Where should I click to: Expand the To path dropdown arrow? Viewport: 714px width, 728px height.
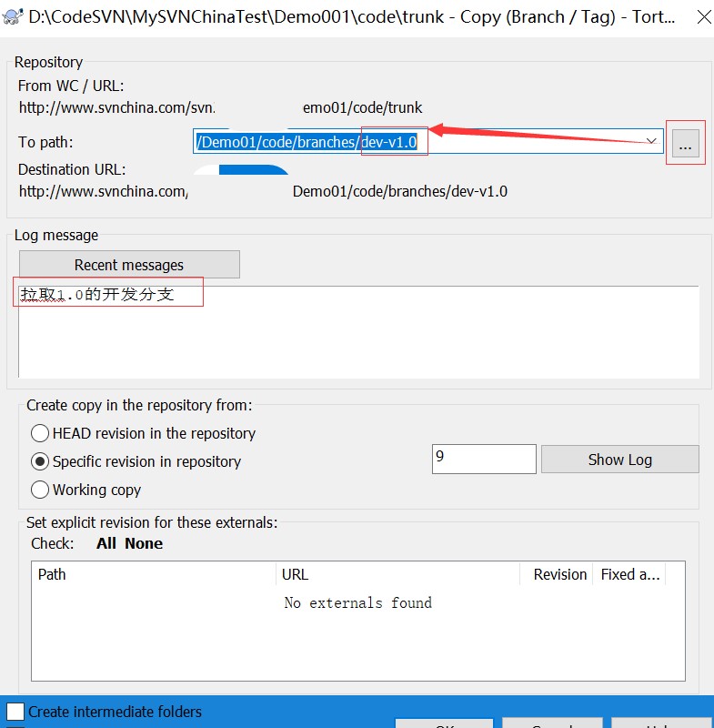tap(651, 141)
